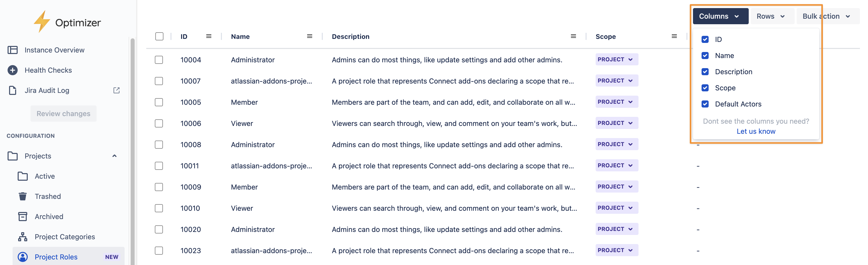Collapse the Projects section chevron
The image size is (868, 265).
(114, 156)
